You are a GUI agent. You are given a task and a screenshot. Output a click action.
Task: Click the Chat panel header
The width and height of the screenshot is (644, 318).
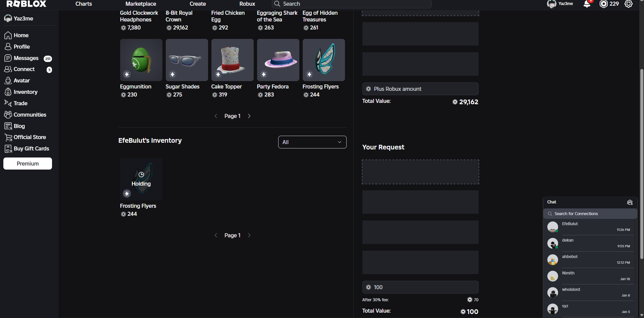[590, 202]
